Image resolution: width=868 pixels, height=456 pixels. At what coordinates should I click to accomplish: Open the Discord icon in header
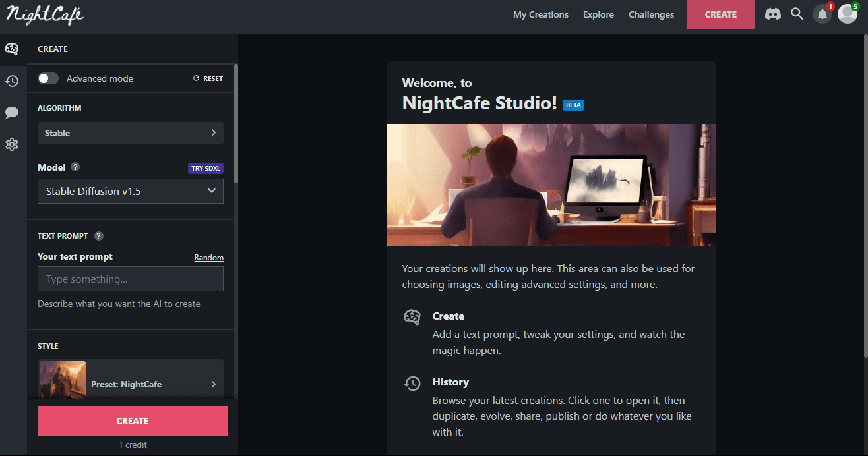coord(773,14)
